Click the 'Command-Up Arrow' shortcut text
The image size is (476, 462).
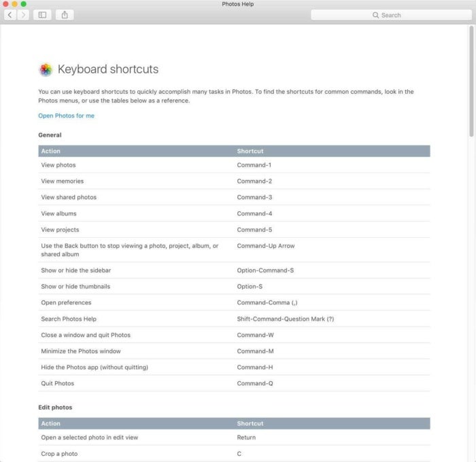pos(266,246)
